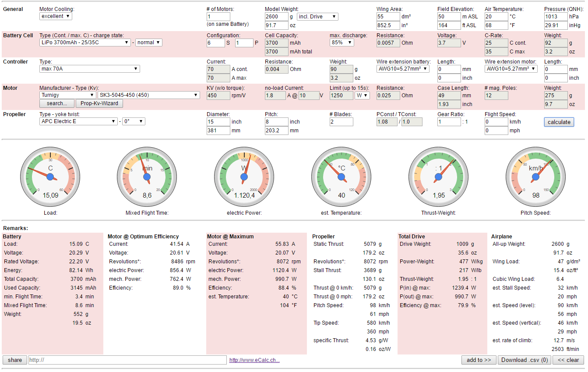Click the propeller Diameter inch field
588x372 pixels.
(218, 122)
